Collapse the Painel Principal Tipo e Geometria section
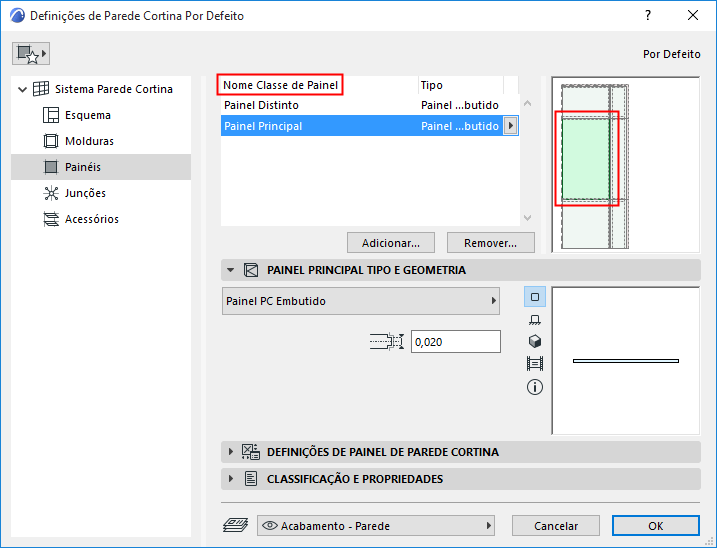This screenshot has width=717, height=548. (x=230, y=270)
